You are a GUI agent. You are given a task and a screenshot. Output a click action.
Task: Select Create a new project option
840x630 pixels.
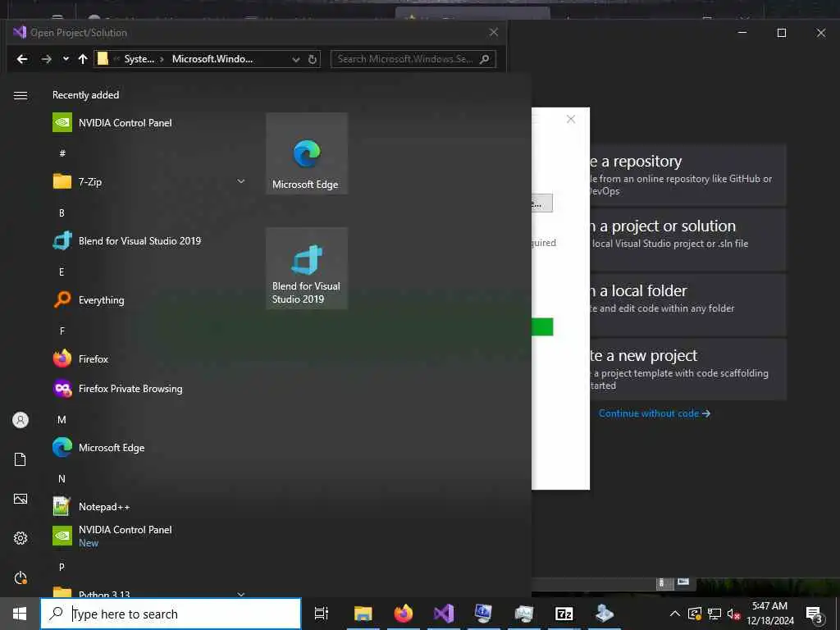[x=688, y=369]
